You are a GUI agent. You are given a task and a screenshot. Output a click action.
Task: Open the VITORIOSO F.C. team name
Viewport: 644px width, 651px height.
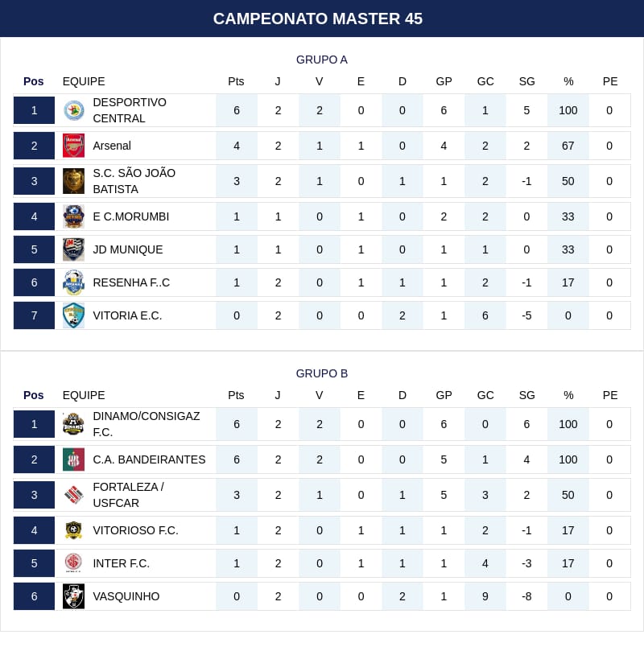(x=135, y=530)
